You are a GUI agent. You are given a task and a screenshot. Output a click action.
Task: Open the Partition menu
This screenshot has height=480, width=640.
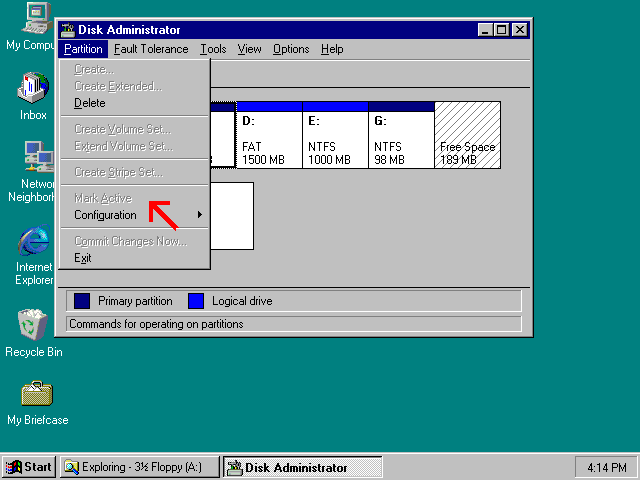tap(83, 49)
